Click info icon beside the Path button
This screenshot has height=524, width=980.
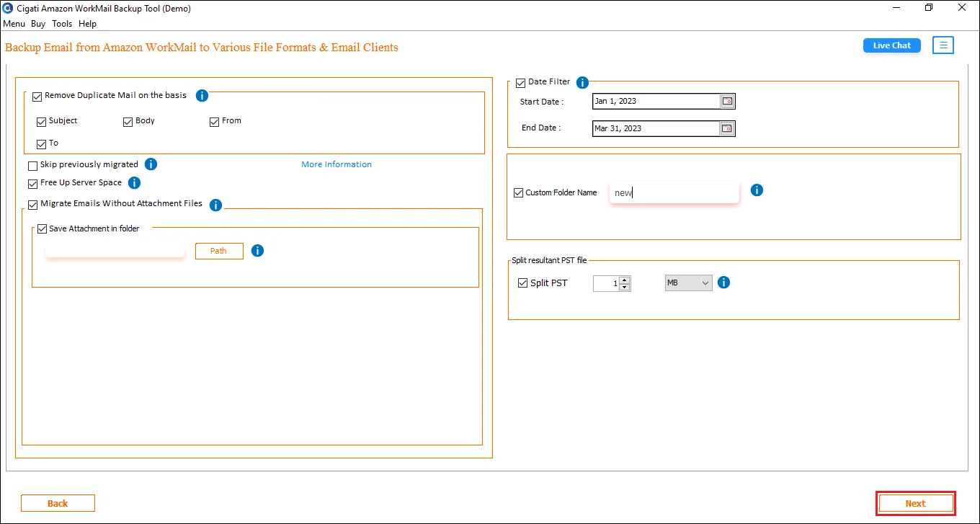pos(257,251)
